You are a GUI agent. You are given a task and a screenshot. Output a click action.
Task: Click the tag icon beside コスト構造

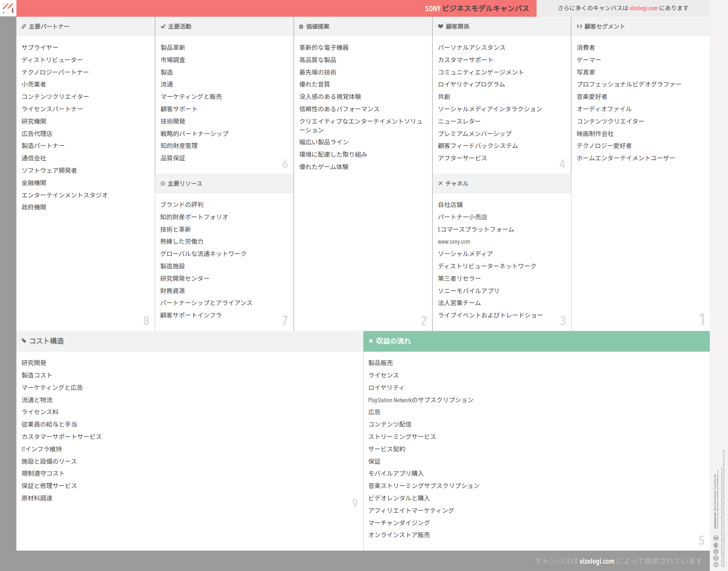coord(24,341)
